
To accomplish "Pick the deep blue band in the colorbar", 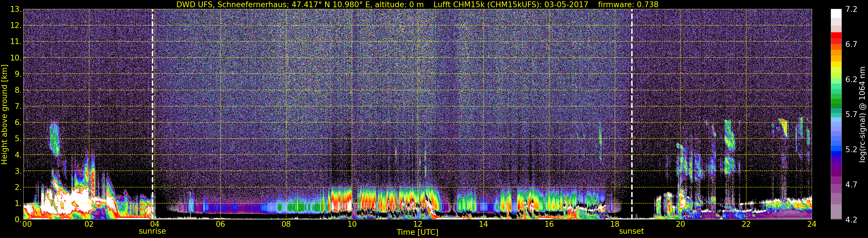I will [836, 154].
